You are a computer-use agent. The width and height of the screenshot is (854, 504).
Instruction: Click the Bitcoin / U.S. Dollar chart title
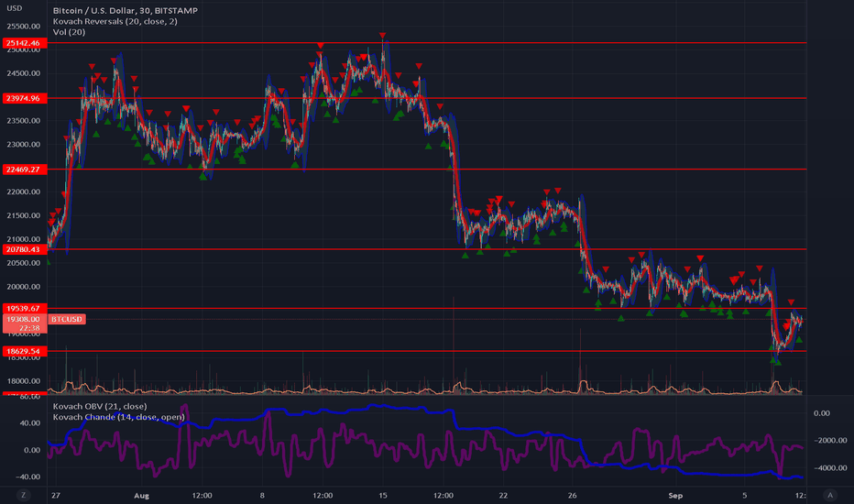[x=126, y=10]
